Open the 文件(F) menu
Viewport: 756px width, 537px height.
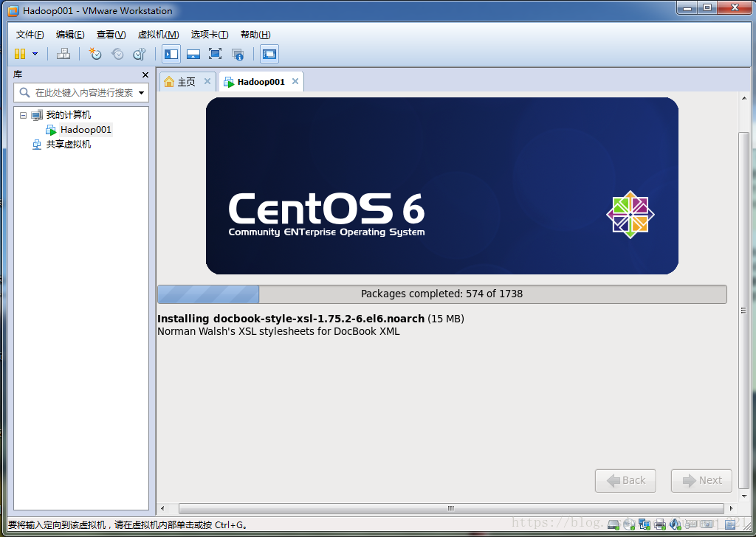(30, 34)
